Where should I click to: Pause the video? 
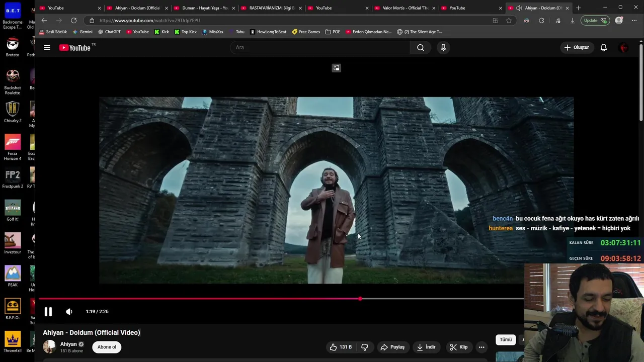pos(48,312)
